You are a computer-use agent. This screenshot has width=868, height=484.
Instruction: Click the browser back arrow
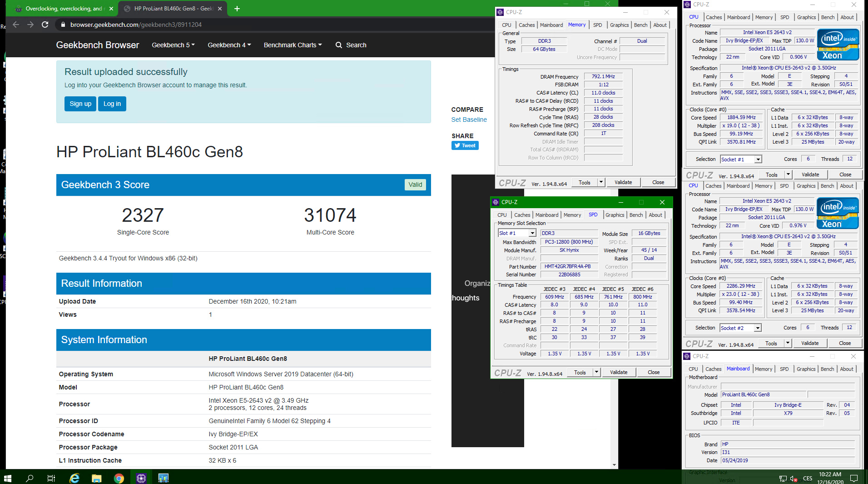(x=16, y=25)
